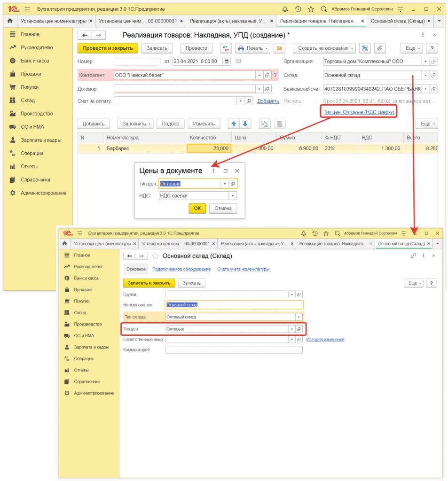Image resolution: width=448 pixels, height=481 pixels.
Task: Open attached files via the paperclip icon
Action: (379, 48)
